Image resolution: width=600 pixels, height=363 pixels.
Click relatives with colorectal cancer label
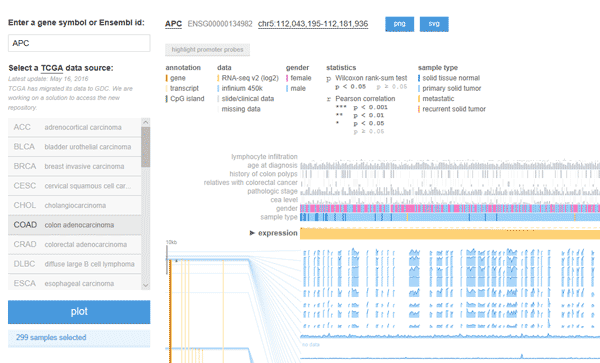coord(250,182)
